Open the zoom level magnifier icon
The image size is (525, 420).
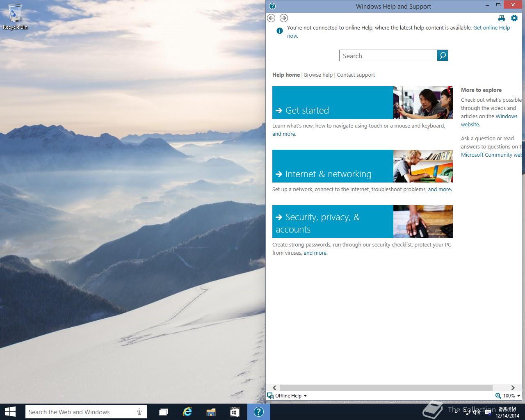click(498, 396)
